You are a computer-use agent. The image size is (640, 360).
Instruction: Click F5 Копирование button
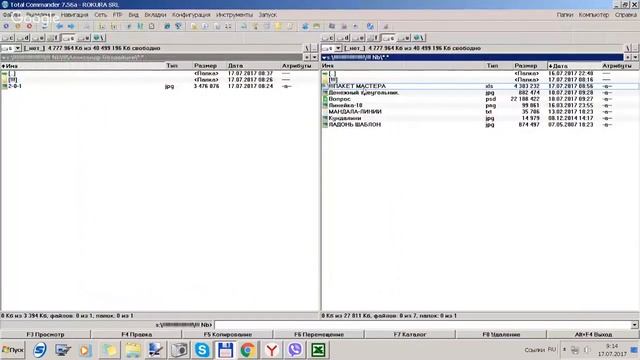pos(228,334)
